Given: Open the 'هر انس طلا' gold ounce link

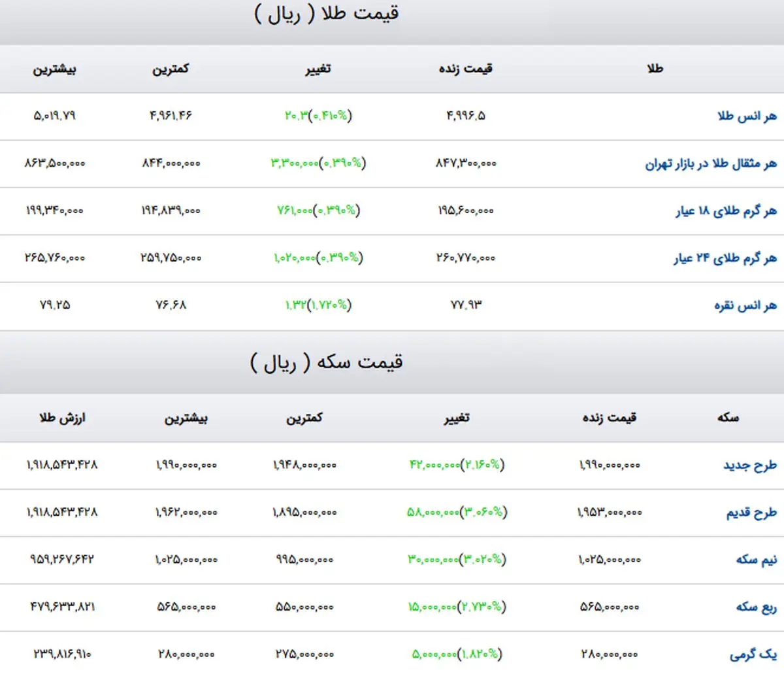Looking at the screenshot, I should pos(747,116).
